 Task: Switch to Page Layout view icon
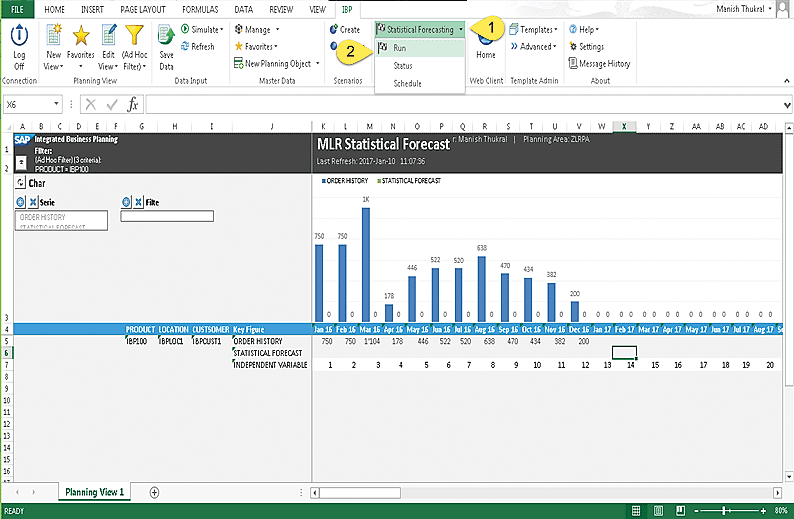(x=658, y=510)
